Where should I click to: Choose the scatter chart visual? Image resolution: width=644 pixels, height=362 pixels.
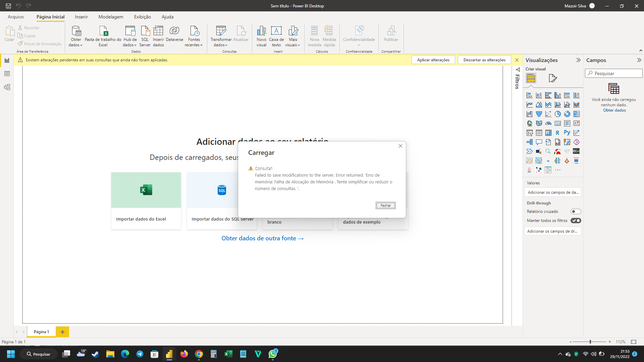[x=548, y=114]
